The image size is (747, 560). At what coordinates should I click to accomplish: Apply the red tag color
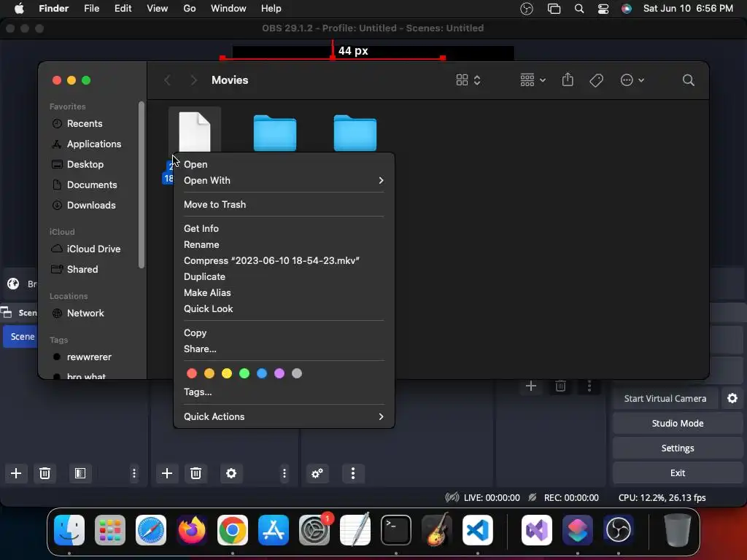pyautogui.click(x=192, y=373)
